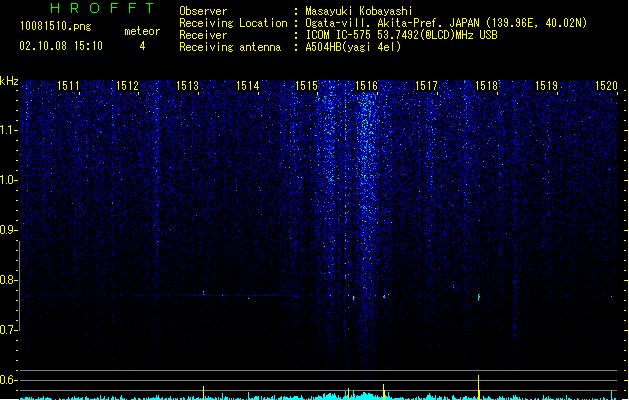Click the Receiving Location label
The height and width of the screenshot is (400, 629).
click(x=233, y=23)
